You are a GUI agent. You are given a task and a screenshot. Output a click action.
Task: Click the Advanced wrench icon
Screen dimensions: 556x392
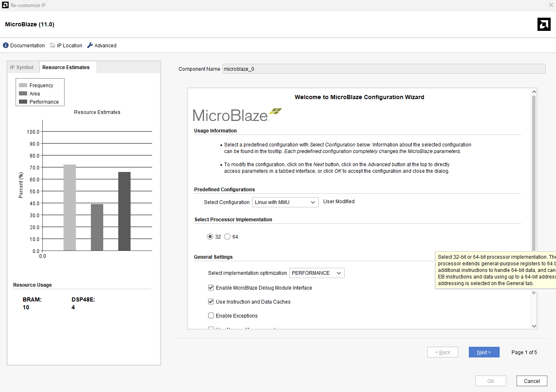coord(90,46)
